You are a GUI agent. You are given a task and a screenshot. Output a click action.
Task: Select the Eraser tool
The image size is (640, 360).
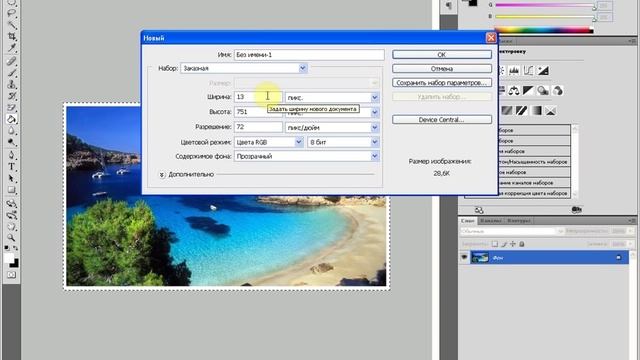11,108
